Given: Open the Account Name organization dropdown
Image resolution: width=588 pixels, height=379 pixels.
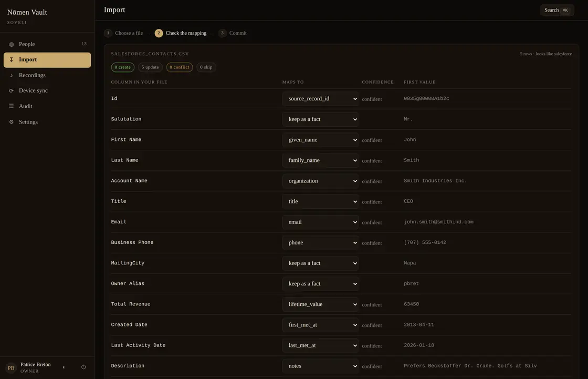Looking at the screenshot, I should (320, 181).
